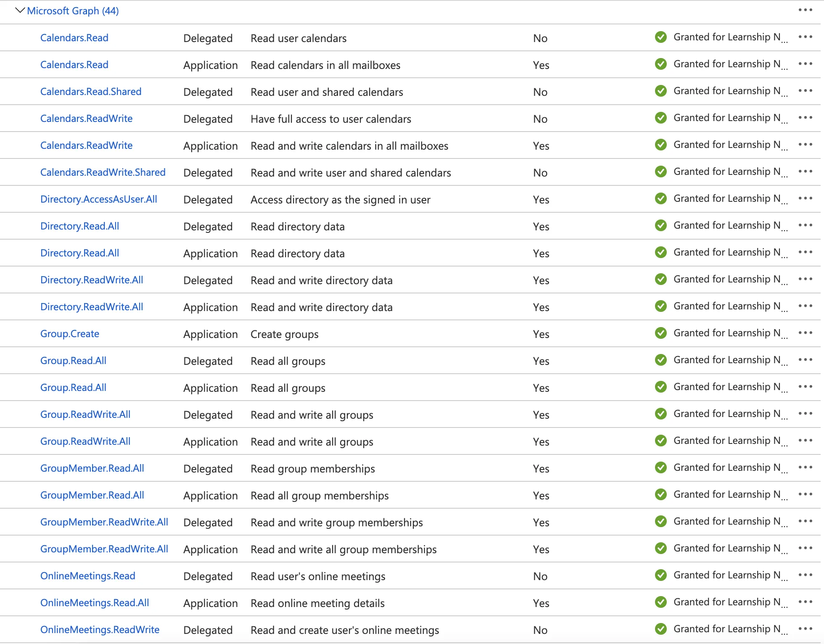824x644 pixels.
Task: Click green granted checkmark on Group.Create row
Action: pyautogui.click(x=660, y=333)
